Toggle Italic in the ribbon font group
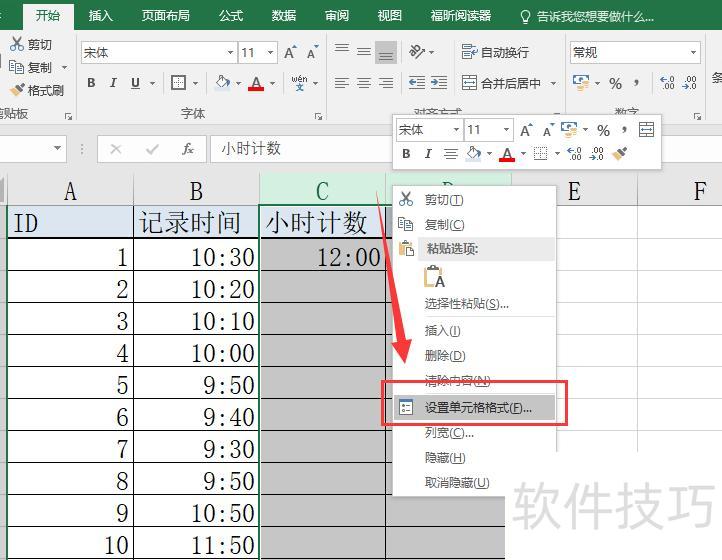722x560 pixels. 113,83
